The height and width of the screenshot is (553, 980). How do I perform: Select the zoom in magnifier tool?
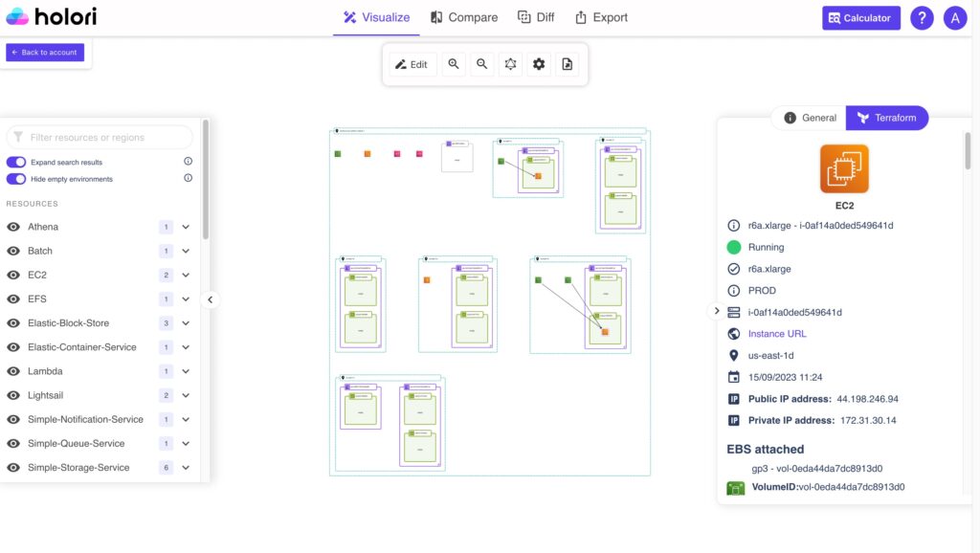(x=454, y=64)
